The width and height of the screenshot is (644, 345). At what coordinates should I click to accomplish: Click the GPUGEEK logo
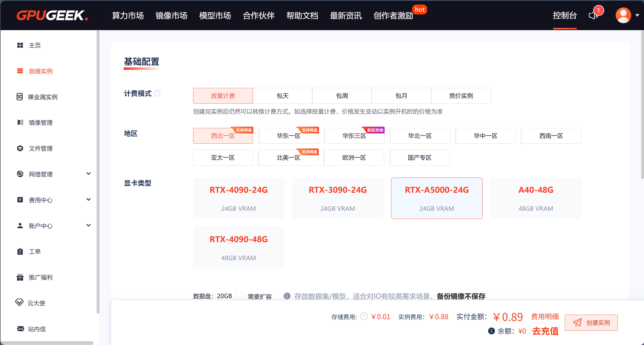[x=52, y=15]
